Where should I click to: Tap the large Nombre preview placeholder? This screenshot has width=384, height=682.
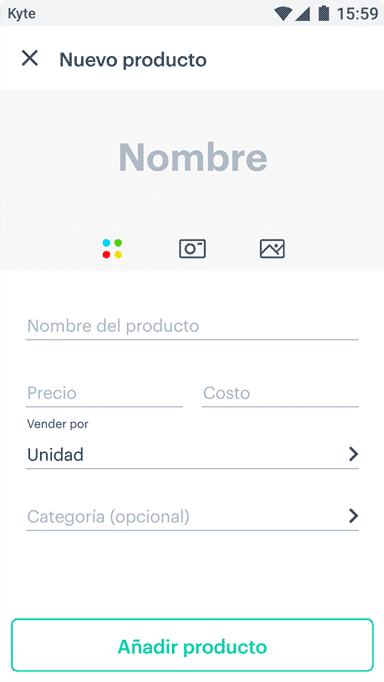[193, 157]
